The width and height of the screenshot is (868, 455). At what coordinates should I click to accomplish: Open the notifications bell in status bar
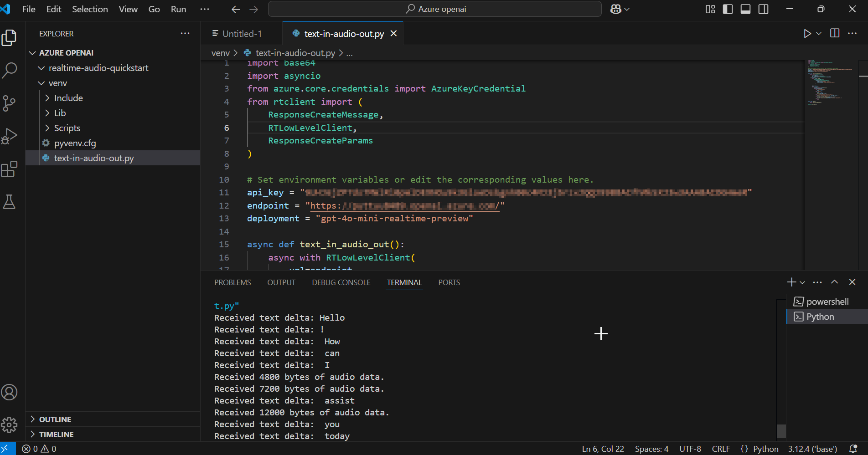[x=853, y=449]
